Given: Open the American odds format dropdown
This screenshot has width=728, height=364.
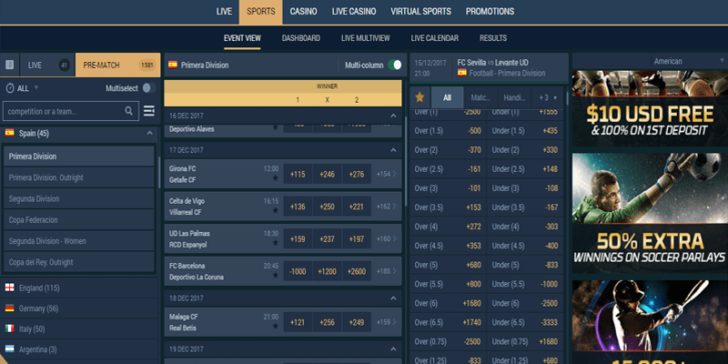Looking at the screenshot, I should pos(649,61).
